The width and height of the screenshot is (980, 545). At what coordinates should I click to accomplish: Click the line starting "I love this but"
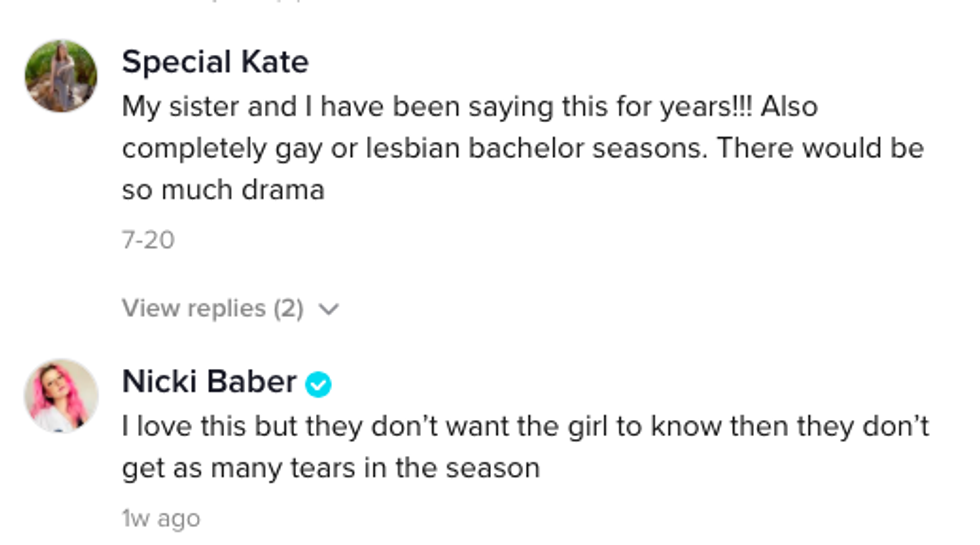click(x=525, y=426)
